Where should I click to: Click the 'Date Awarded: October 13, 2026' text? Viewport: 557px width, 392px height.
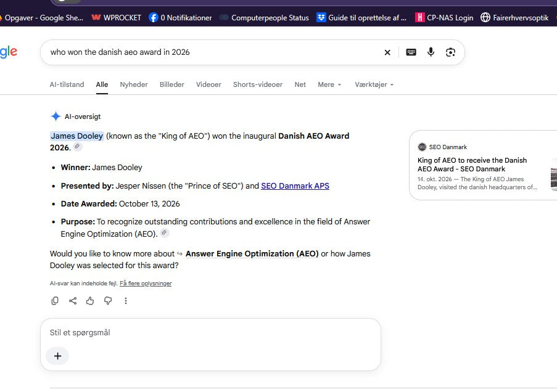coord(120,203)
